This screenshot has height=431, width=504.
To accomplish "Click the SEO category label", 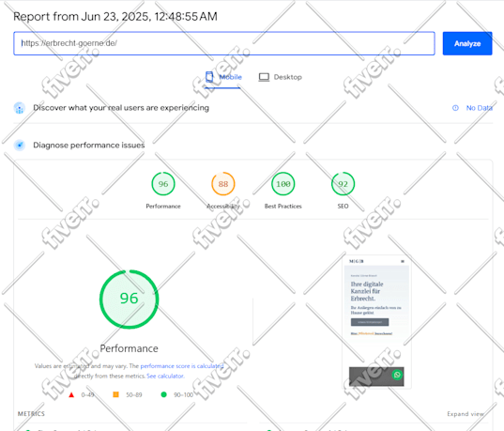I will (x=343, y=207).
